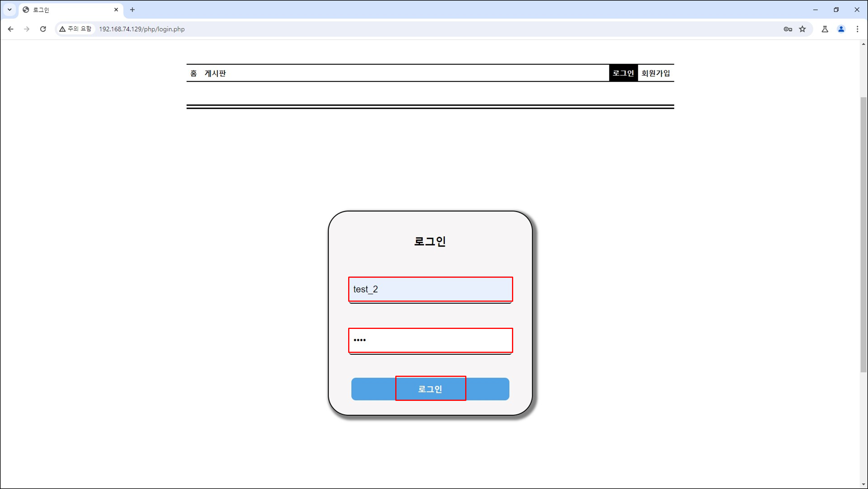Go to 홈 in the navigation bar
This screenshot has width=868, height=489.
193,73
